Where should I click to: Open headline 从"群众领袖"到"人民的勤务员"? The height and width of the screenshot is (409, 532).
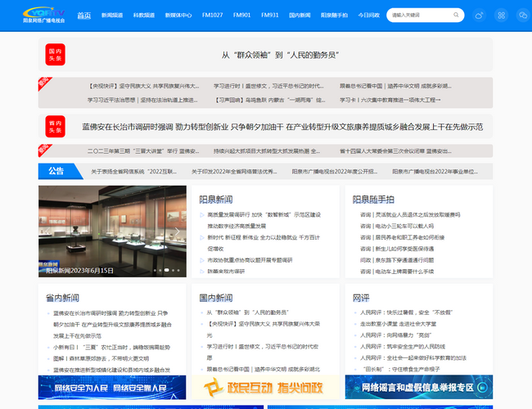pos(280,55)
